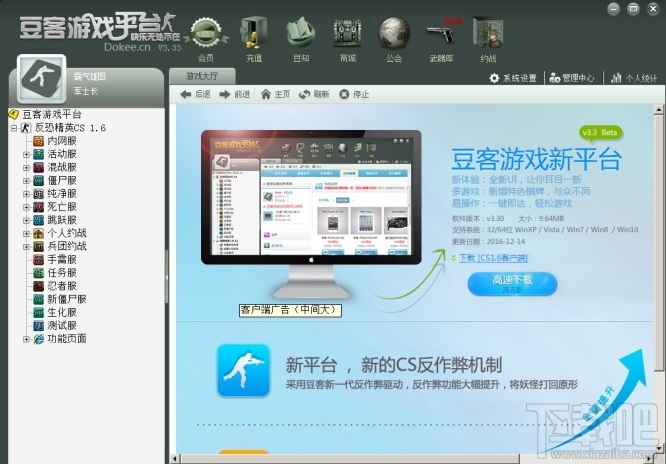Expand the 纯净服 node

click(x=26, y=194)
